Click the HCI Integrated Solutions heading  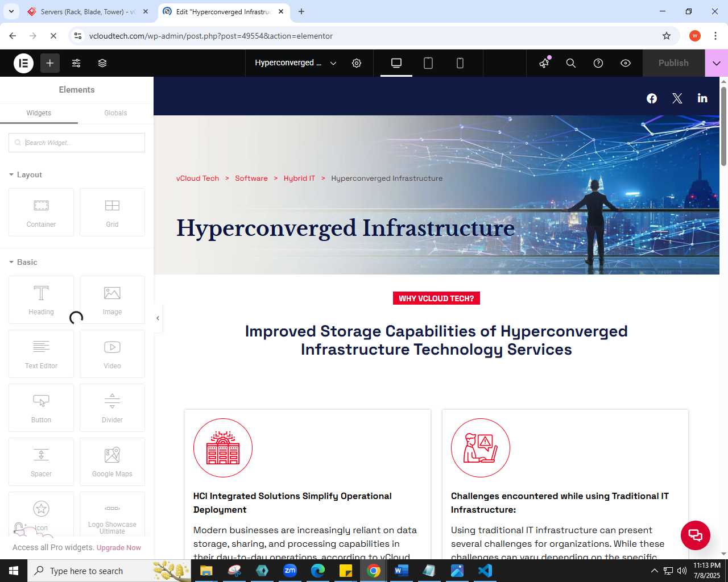pos(292,503)
